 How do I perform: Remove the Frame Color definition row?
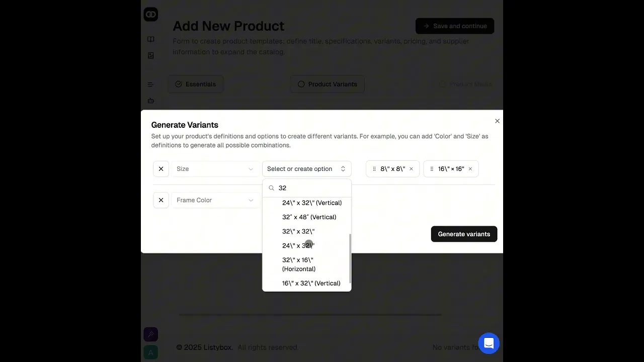(161, 200)
